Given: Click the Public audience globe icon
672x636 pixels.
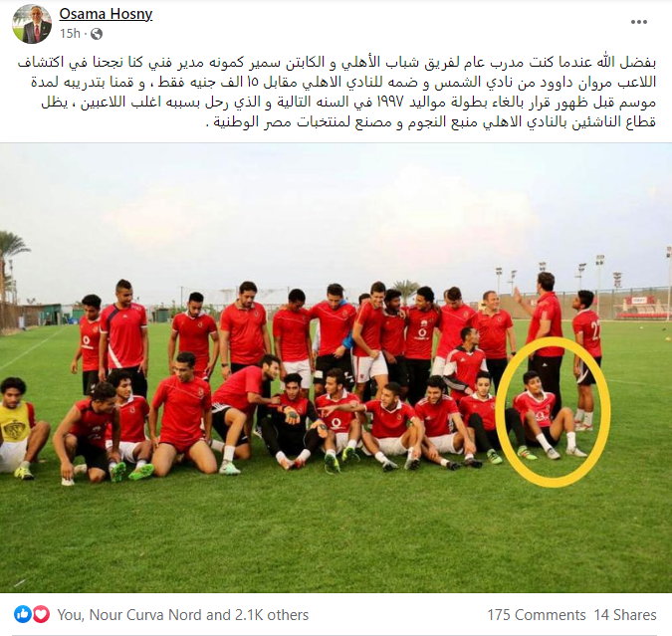Looking at the screenshot, I should (x=97, y=34).
